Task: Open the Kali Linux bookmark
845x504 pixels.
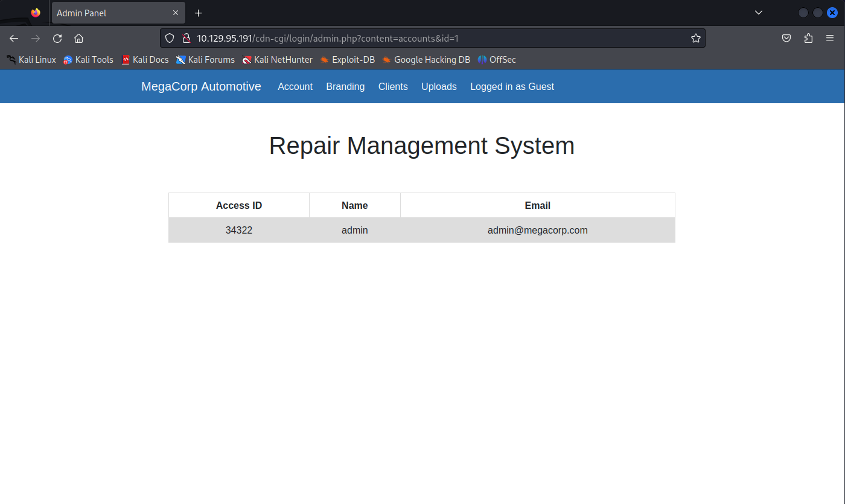Action: pyautogui.click(x=31, y=60)
